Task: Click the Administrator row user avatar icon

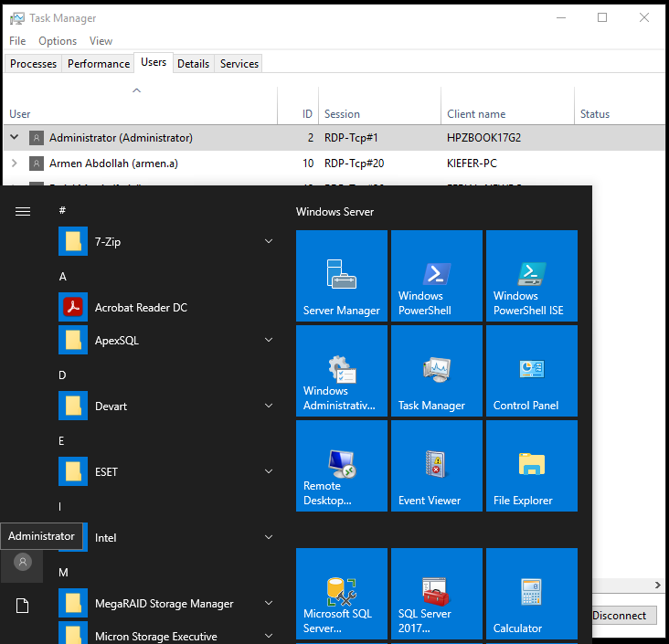Action: 37,138
